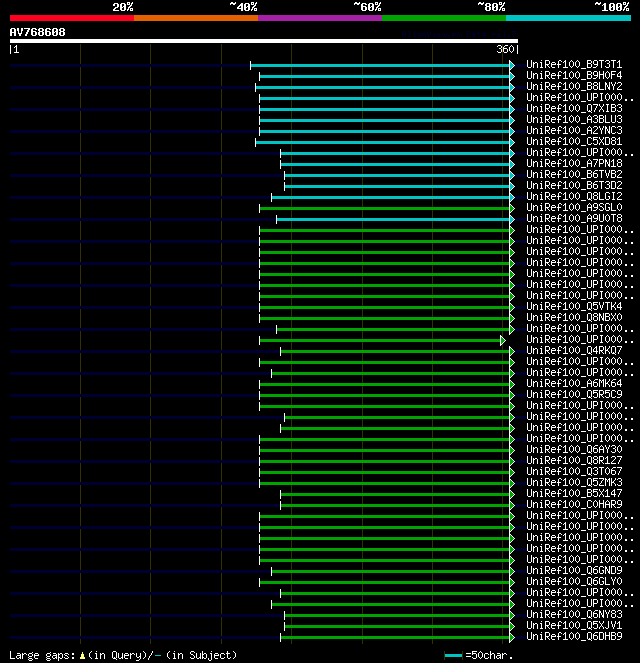Select the UniRef100_Q5ZMK3 hit name

574,482
